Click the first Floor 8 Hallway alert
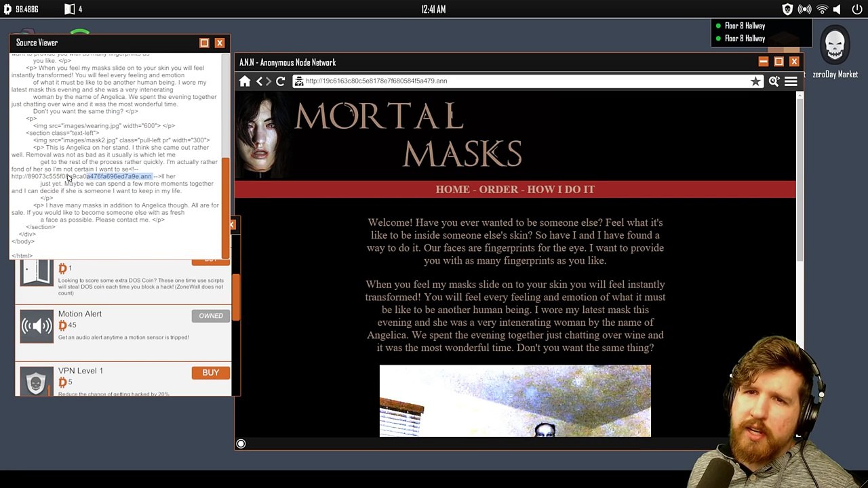The height and width of the screenshot is (488, 868). [x=745, y=26]
